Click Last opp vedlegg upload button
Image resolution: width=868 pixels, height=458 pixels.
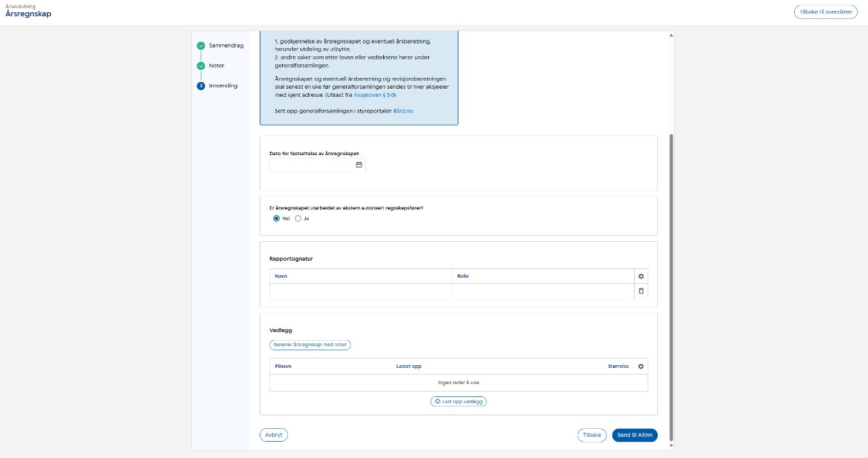click(x=458, y=402)
